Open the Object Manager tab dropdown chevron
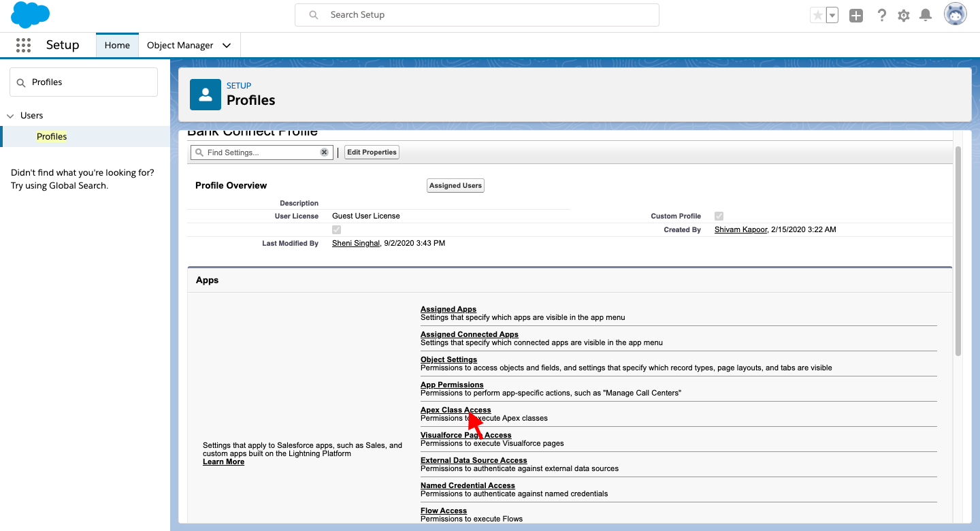The image size is (980, 531). [227, 46]
